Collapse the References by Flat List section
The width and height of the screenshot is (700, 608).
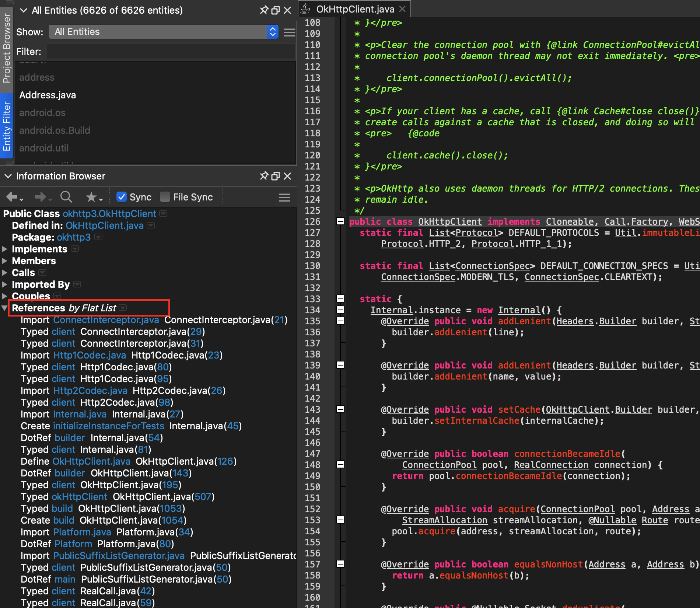click(5, 308)
